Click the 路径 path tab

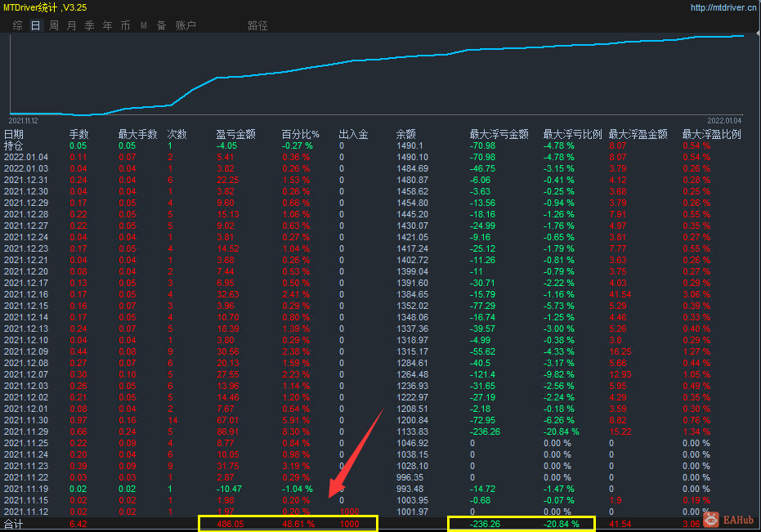coord(257,25)
